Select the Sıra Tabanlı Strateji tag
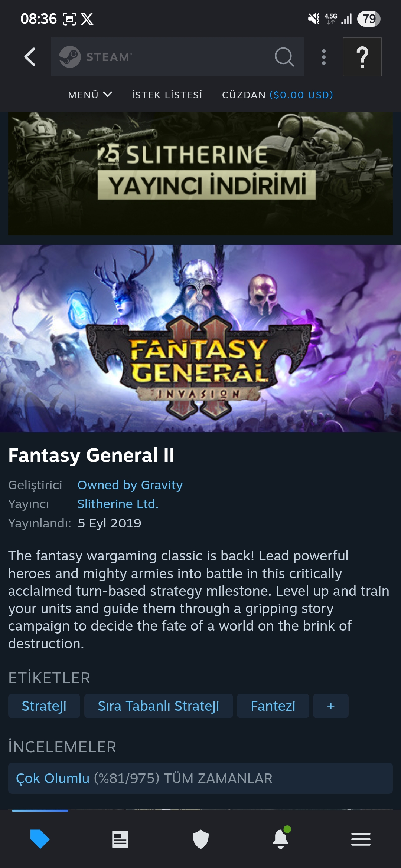 [x=159, y=706]
